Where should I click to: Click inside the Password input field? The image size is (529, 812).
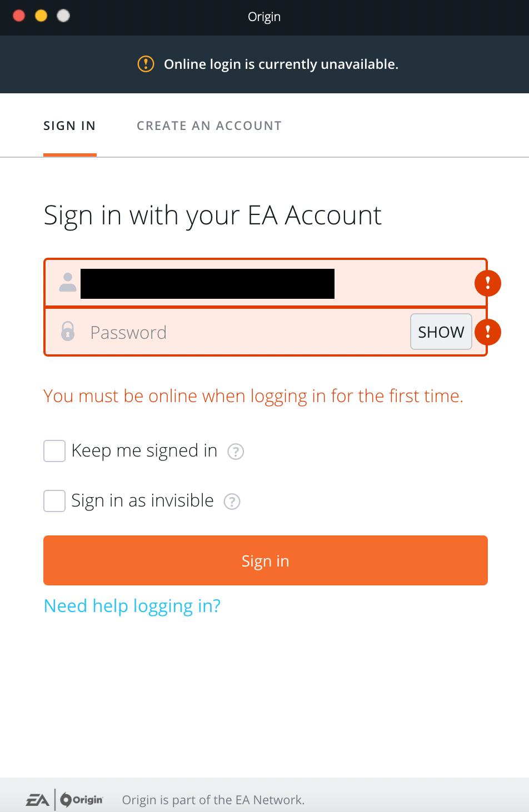point(222,332)
